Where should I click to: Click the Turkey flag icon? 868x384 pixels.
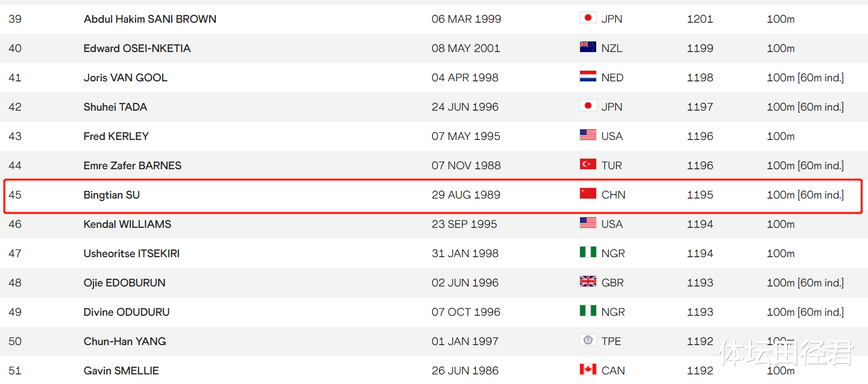point(588,164)
